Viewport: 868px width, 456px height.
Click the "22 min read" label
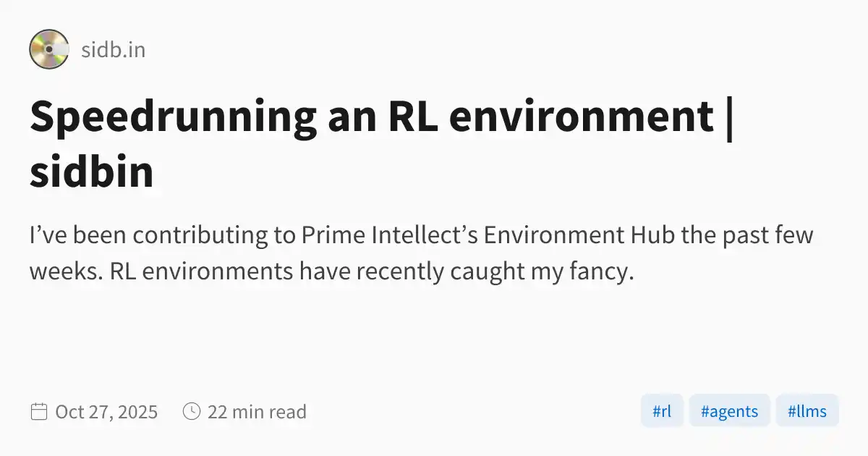257,412
